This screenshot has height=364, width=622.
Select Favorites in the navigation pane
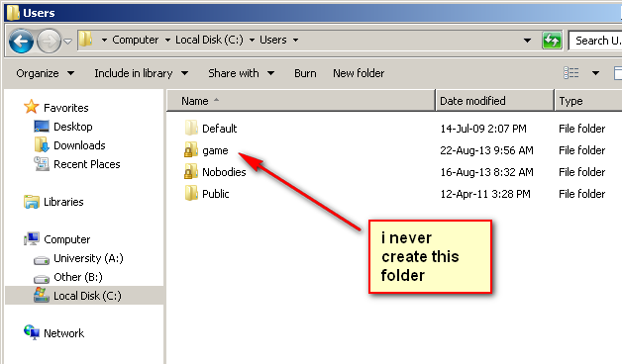[x=65, y=108]
